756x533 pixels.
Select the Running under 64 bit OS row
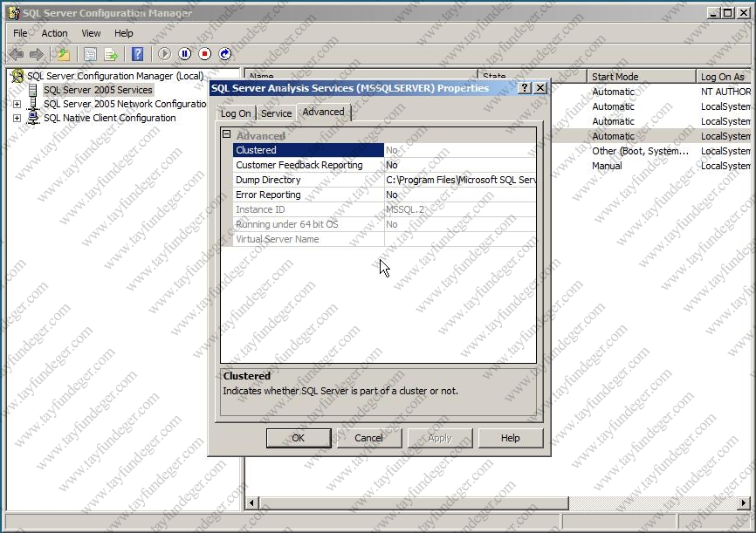pyautogui.click(x=308, y=224)
